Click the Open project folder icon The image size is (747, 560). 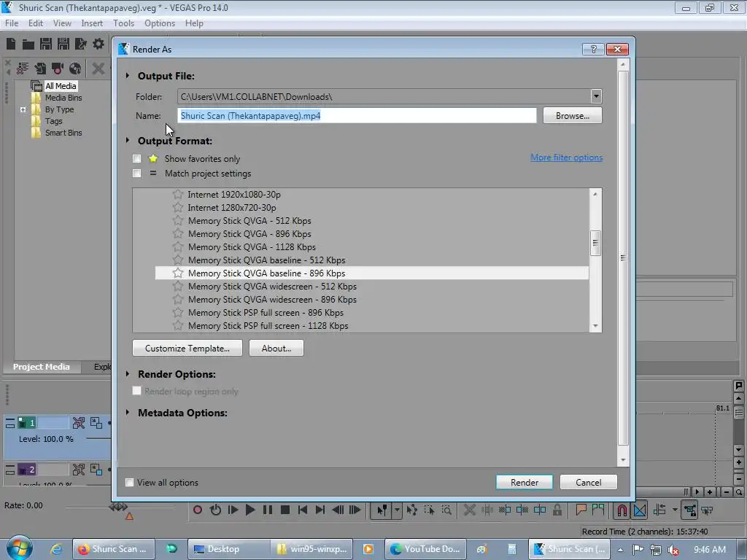click(x=28, y=44)
